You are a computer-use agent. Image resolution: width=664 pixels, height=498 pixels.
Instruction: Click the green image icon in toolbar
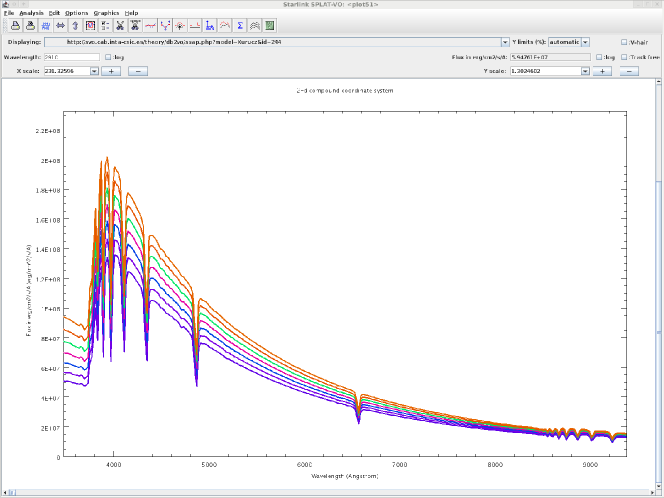pos(270,25)
